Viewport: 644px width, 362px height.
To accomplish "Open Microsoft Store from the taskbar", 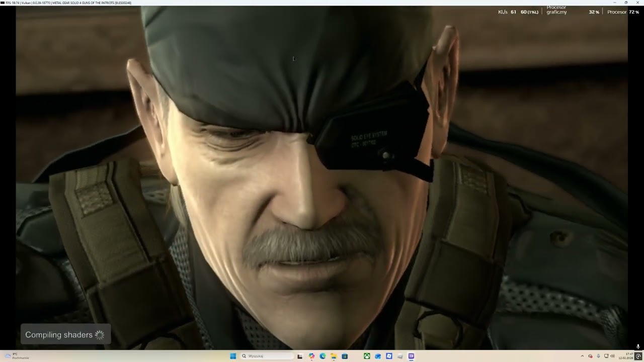I will pyautogui.click(x=345, y=356).
